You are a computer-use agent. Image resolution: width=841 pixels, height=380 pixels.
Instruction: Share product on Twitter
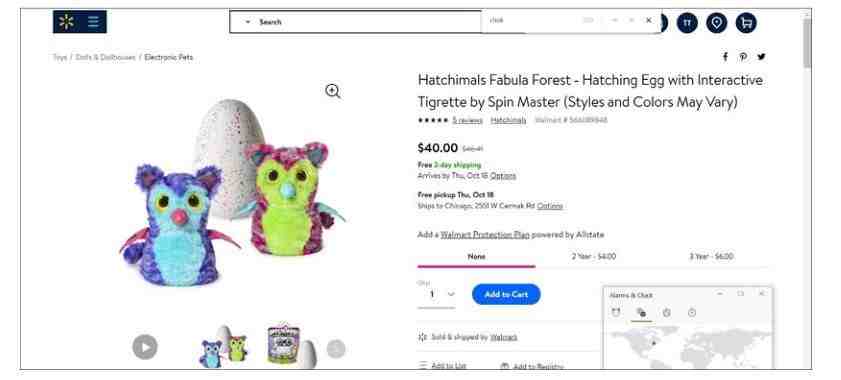761,57
